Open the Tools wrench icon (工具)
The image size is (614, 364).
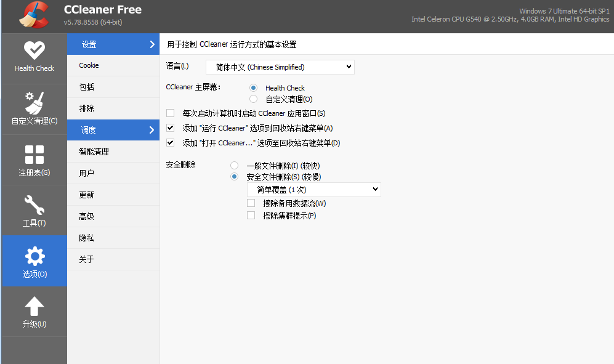[34, 204]
